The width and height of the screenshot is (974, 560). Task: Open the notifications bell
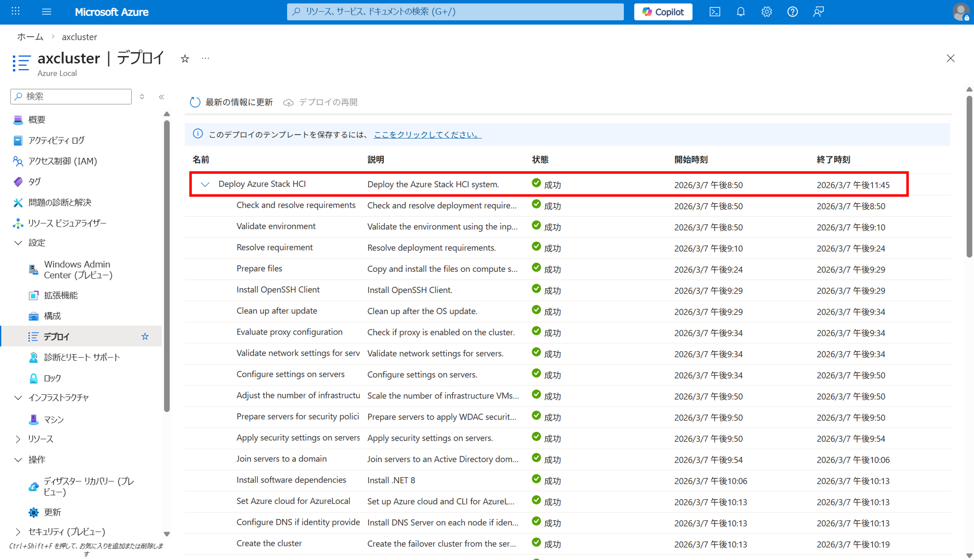coord(740,12)
